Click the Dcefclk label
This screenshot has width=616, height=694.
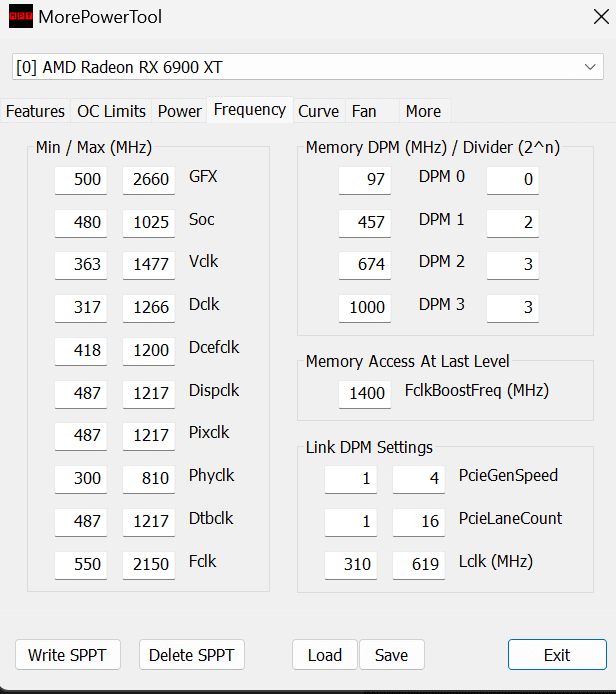(x=214, y=347)
